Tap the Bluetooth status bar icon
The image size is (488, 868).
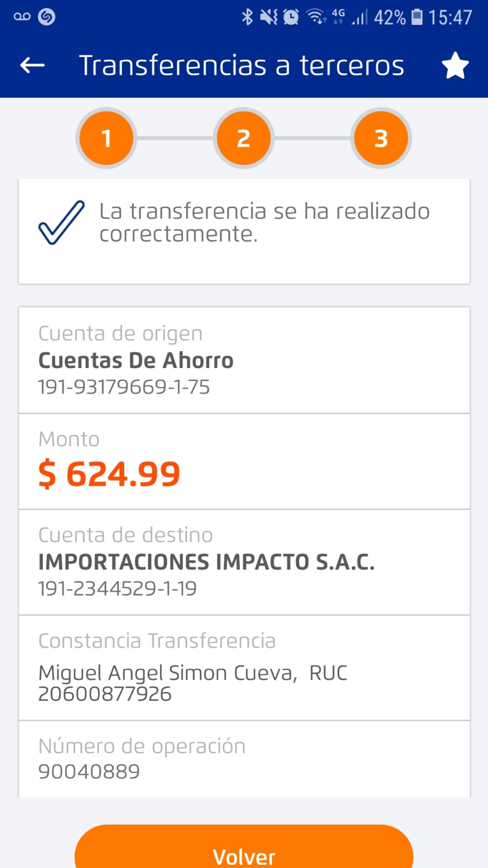pyautogui.click(x=248, y=17)
